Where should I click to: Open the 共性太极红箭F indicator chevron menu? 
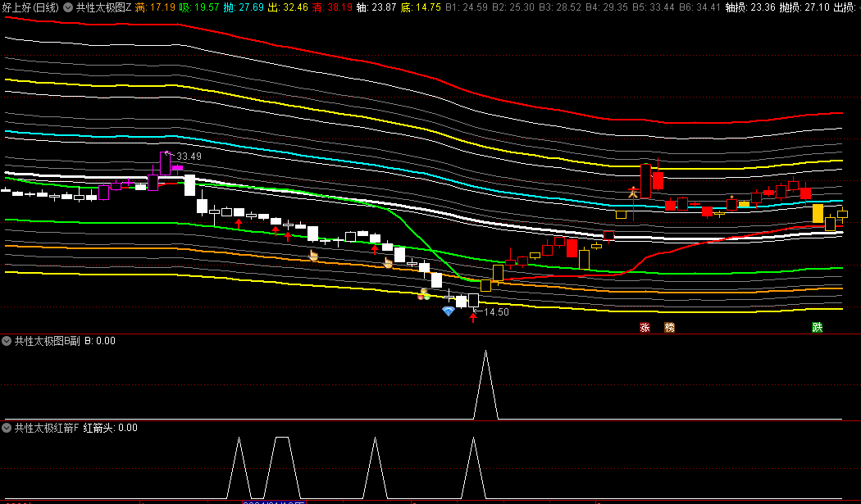(x=7, y=428)
